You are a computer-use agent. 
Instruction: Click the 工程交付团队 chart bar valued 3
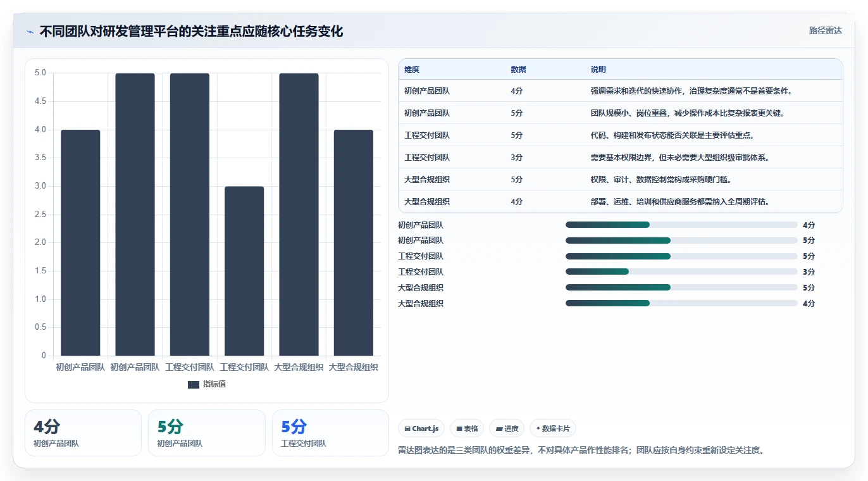244,271
